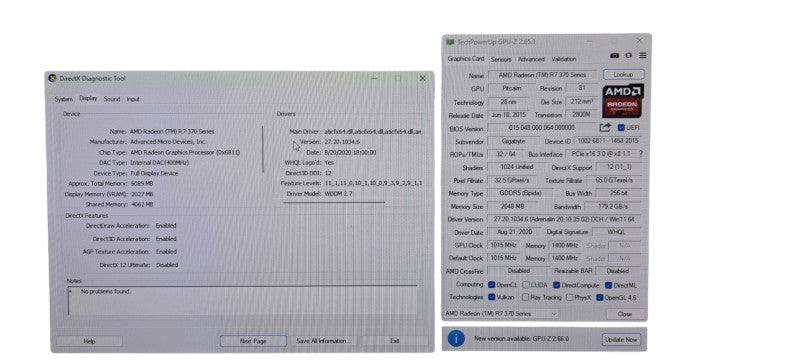Click the Bus Width 256 bit field
The image size is (800, 360).
click(618, 193)
